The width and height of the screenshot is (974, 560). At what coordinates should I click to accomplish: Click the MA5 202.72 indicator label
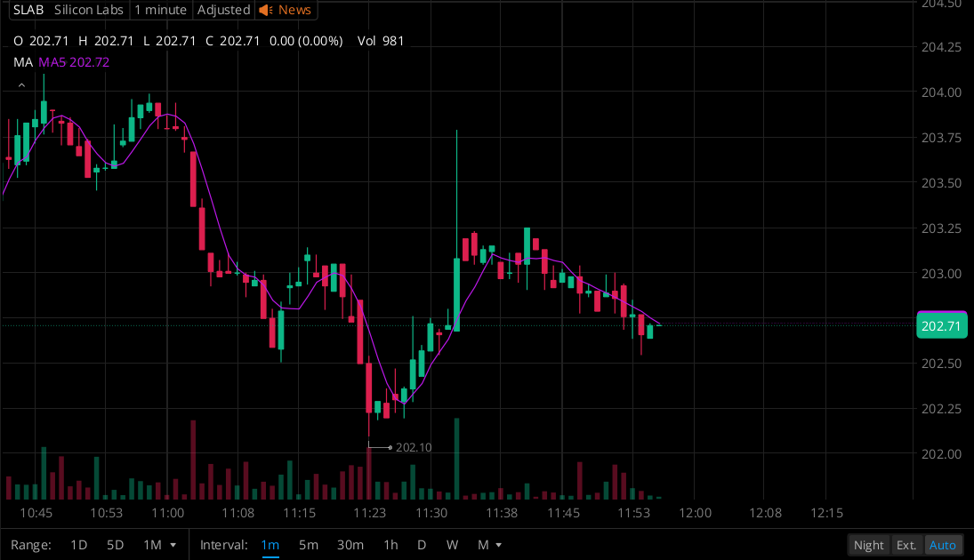[x=74, y=62]
